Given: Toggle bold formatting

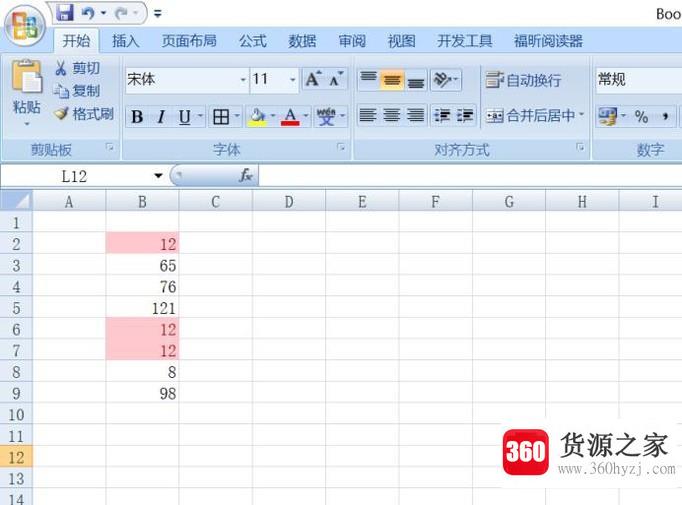Looking at the screenshot, I should pos(137,117).
